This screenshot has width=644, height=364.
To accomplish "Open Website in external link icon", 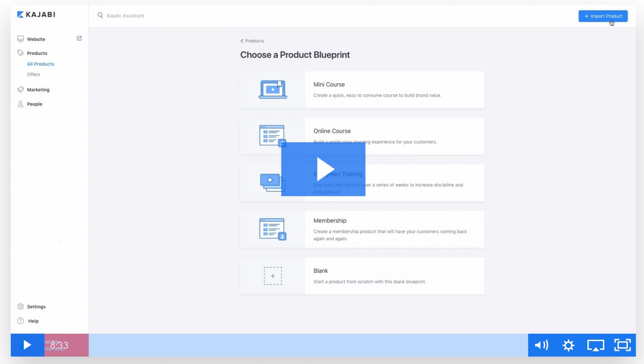I will click(x=79, y=39).
